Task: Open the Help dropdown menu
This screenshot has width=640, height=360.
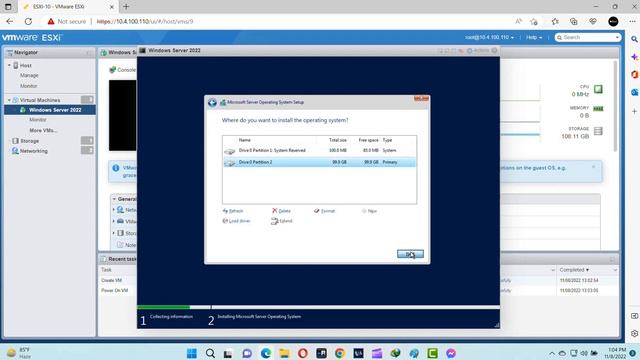Action: 534,37
